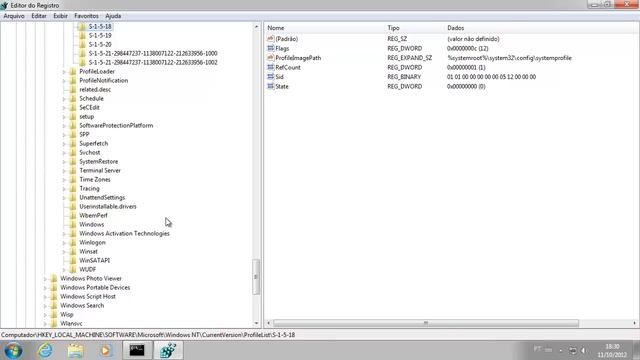This screenshot has width=640, height=360.
Task: Click the tree pane vertical scrollbar thumb
Action: (x=256, y=277)
